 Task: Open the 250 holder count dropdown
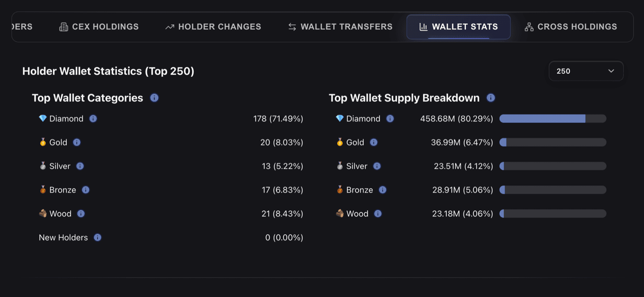click(586, 71)
